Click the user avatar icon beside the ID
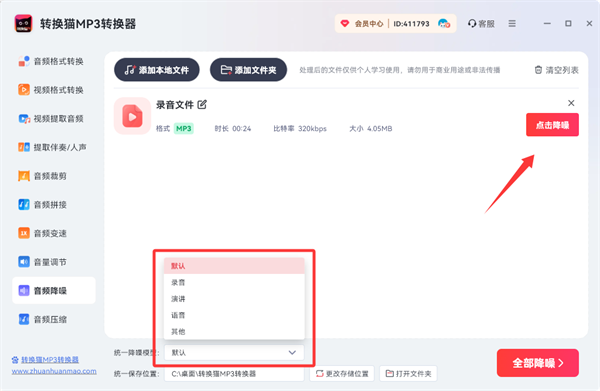Image resolution: width=600 pixels, height=391 pixels. pyautogui.click(x=444, y=24)
